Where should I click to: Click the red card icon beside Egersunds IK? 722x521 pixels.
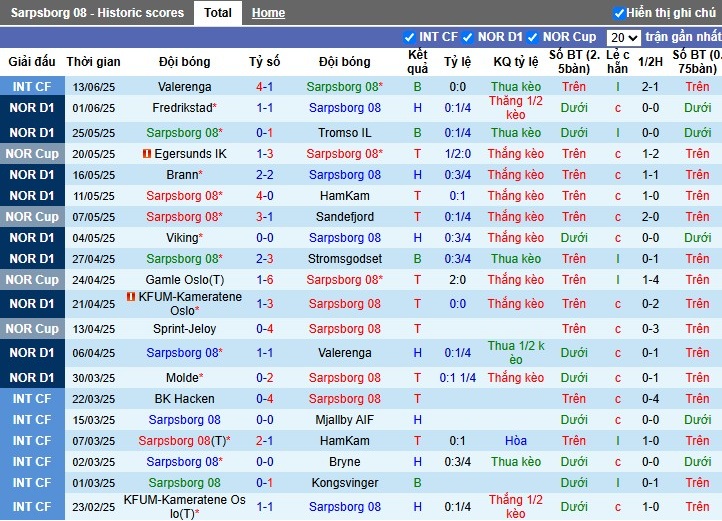tap(147, 154)
